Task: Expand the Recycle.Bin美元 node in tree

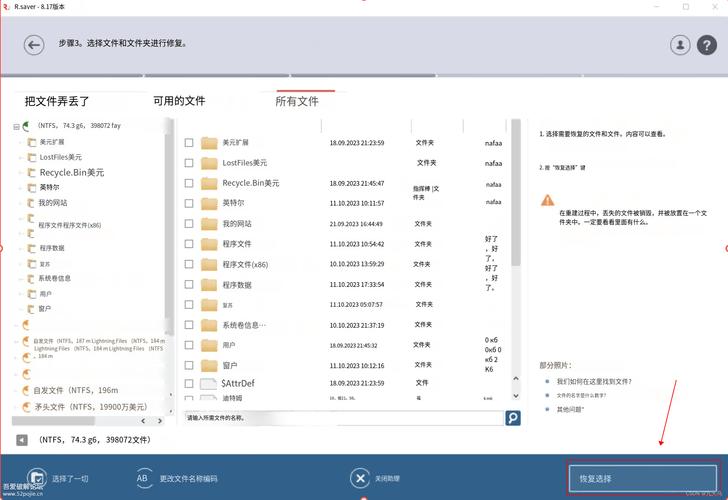Action: [x=20, y=173]
